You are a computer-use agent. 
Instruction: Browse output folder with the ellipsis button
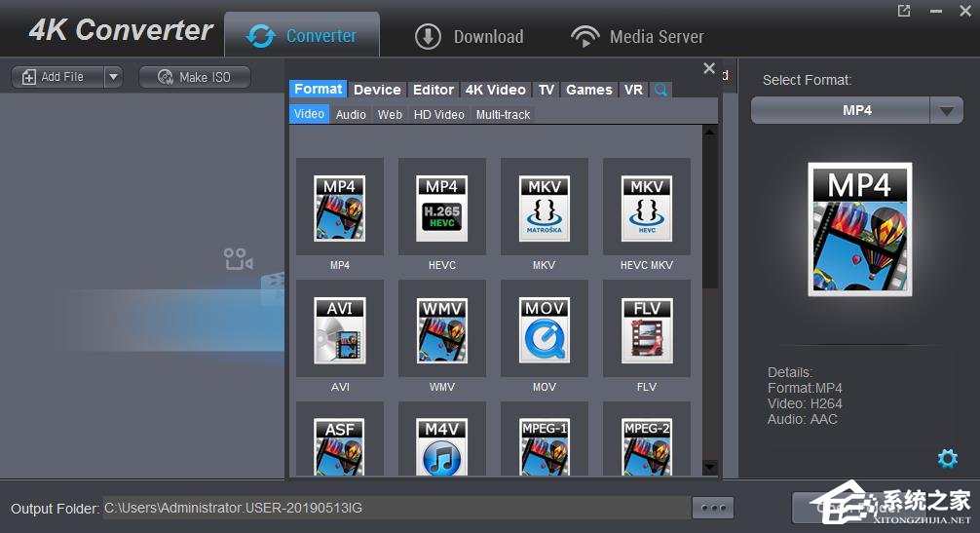pyautogui.click(x=712, y=508)
